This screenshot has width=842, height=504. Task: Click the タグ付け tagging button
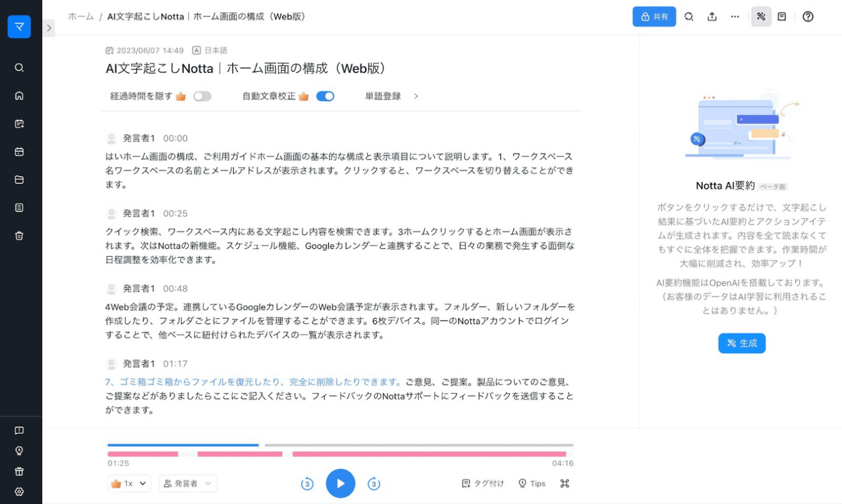tap(483, 483)
